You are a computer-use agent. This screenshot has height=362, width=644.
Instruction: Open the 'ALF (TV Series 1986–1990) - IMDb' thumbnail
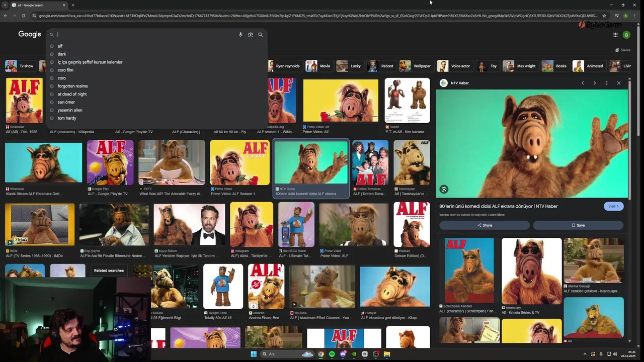tap(40, 225)
